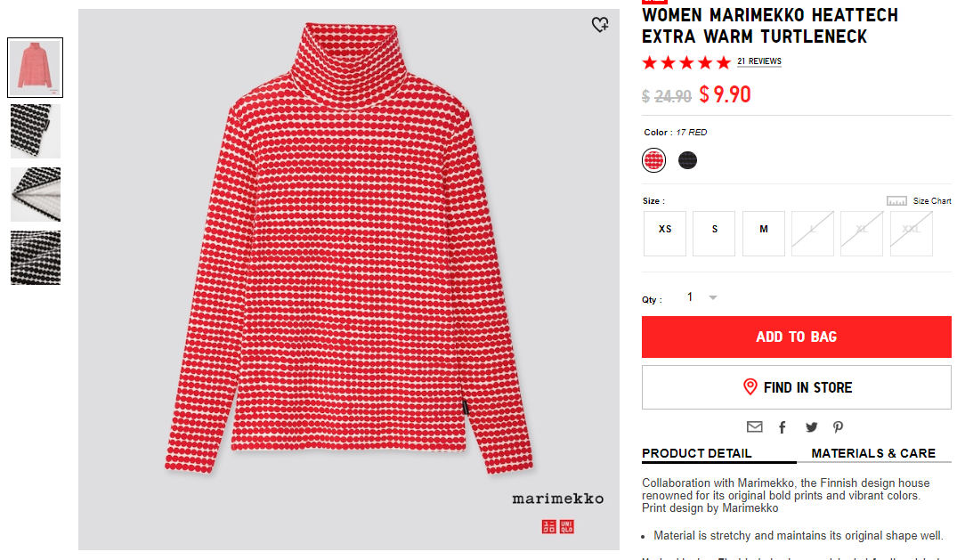The width and height of the screenshot is (957, 560).
Task: Share product on Facebook
Action: pos(783,427)
